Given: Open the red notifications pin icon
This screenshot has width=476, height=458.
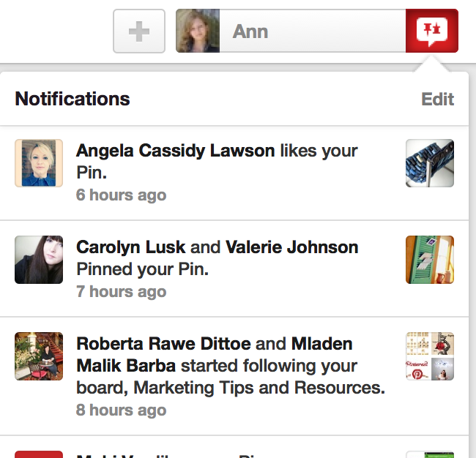Looking at the screenshot, I should tap(431, 31).
